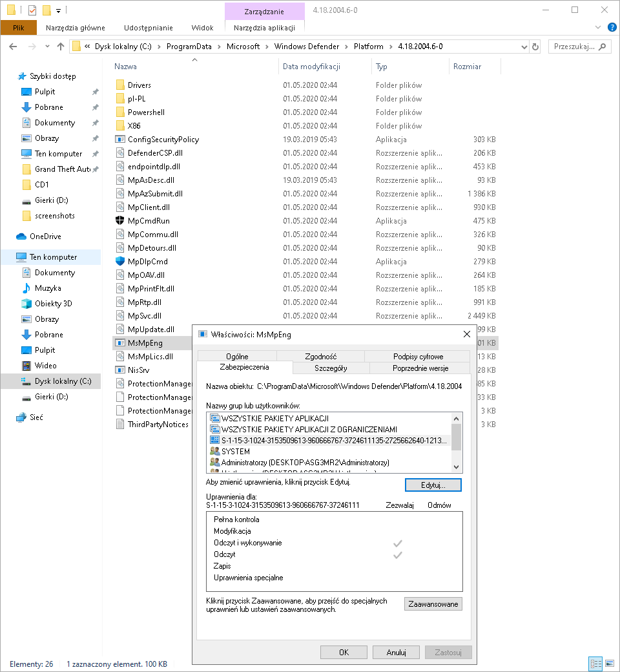Expand address bar history dropdown
This screenshot has height=672, width=620.
click(524, 47)
